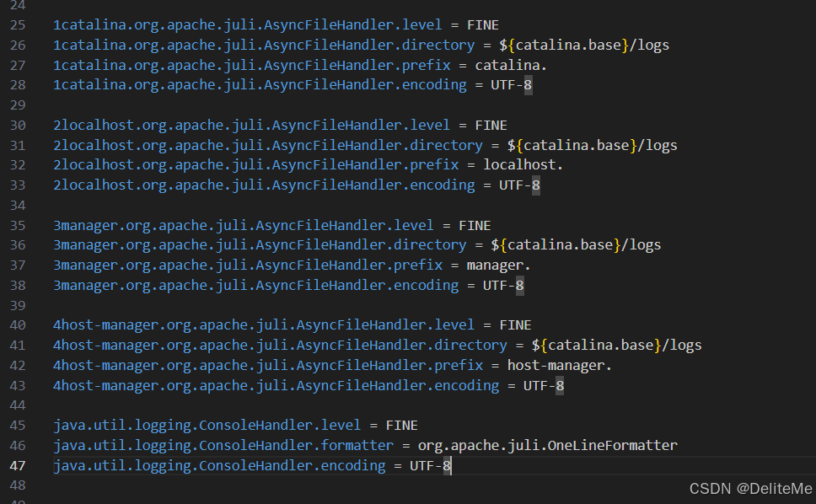The height and width of the screenshot is (504, 816).
Task: Click the UTF-8 value on line 38
Action: pyautogui.click(x=503, y=286)
